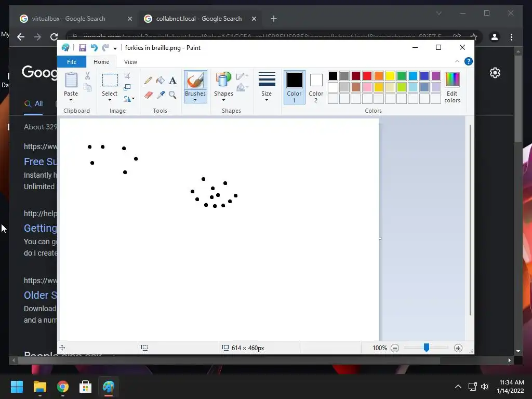Click the Undo arrow in Paint title bar

[x=94, y=48]
